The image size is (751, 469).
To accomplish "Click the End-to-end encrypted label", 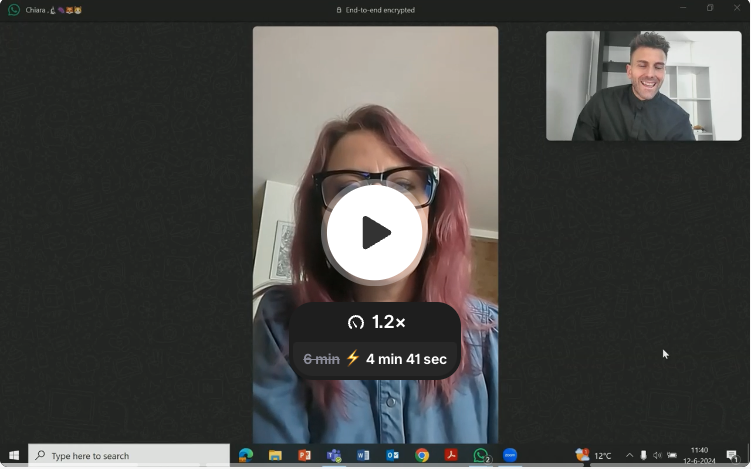I will [375, 10].
